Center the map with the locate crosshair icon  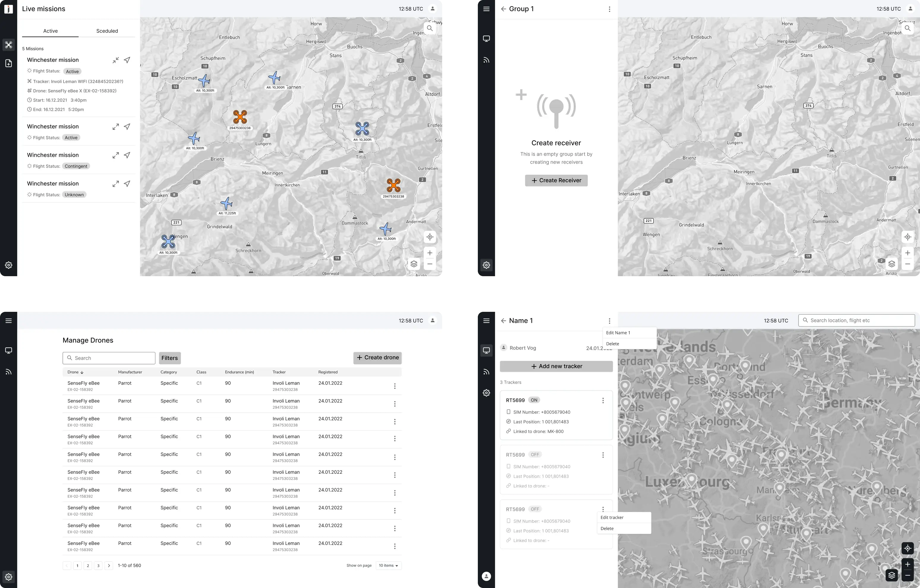coord(429,237)
